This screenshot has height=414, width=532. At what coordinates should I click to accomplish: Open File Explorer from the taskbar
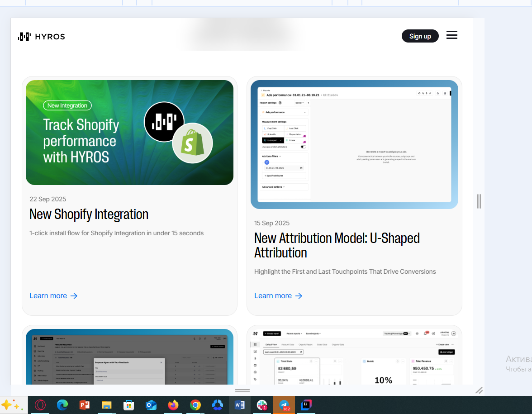pyautogui.click(x=107, y=405)
